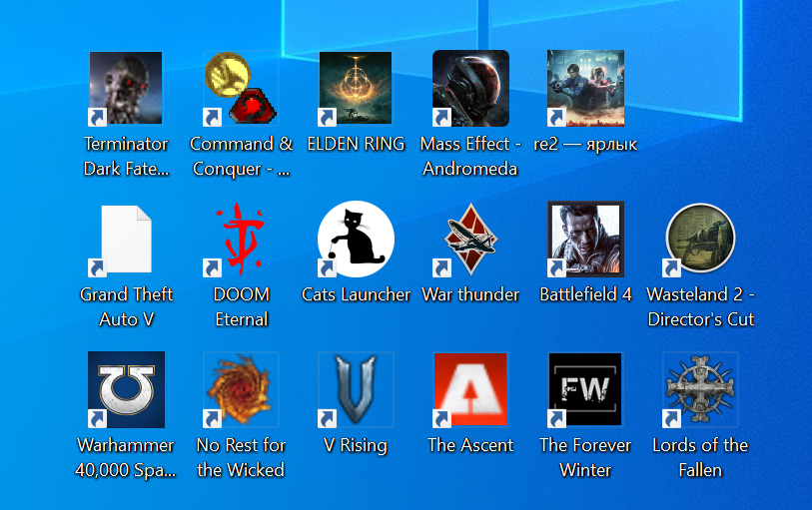
Task: Click the 'Command & Conquer - ...' label
Action: (242, 157)
